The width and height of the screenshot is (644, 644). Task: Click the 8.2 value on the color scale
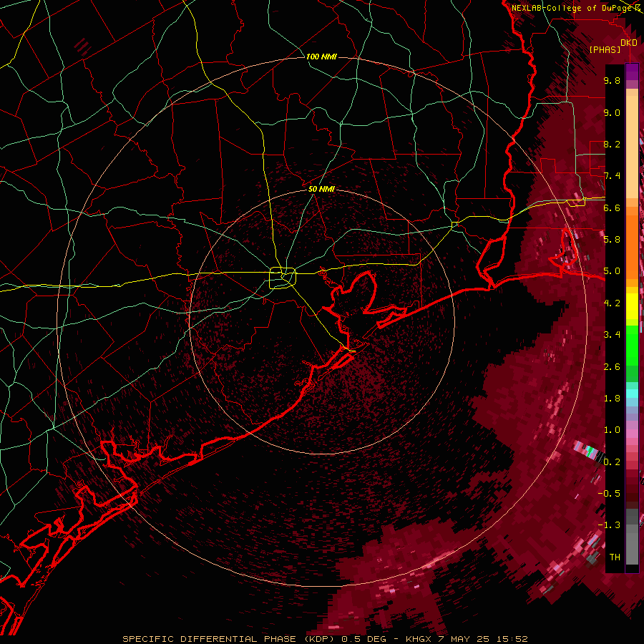(612, 144)
